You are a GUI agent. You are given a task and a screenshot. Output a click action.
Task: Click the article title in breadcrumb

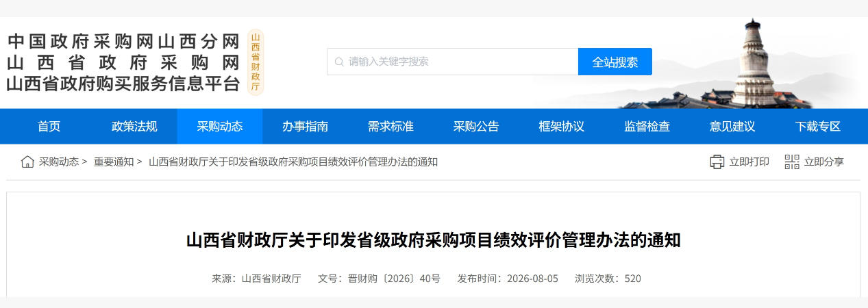click(293, 162)
